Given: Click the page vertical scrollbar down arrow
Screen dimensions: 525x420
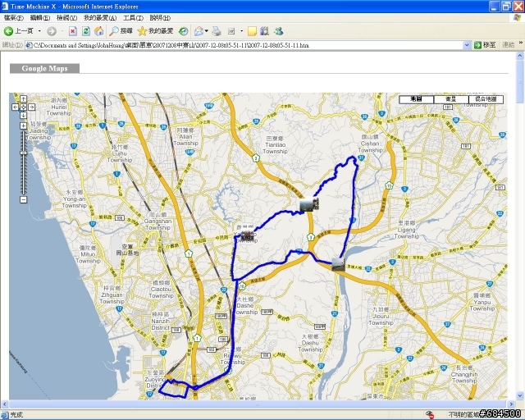Looking at the screenshot, I should (x=520, y=396).
